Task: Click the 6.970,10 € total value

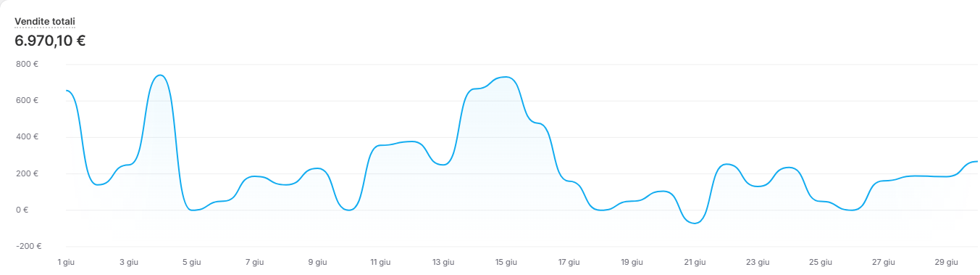Action: click(50, 41)
